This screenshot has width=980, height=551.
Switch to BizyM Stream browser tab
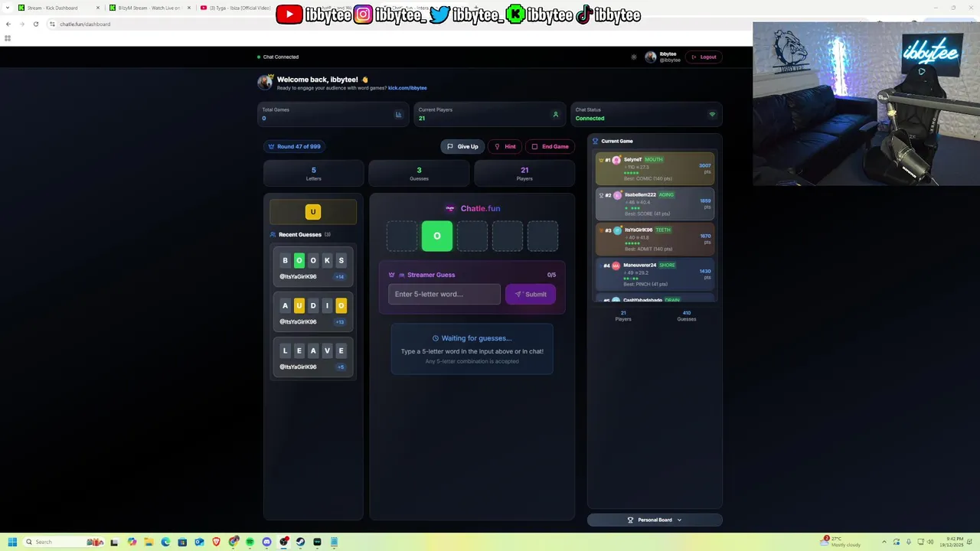coord(149,8)
